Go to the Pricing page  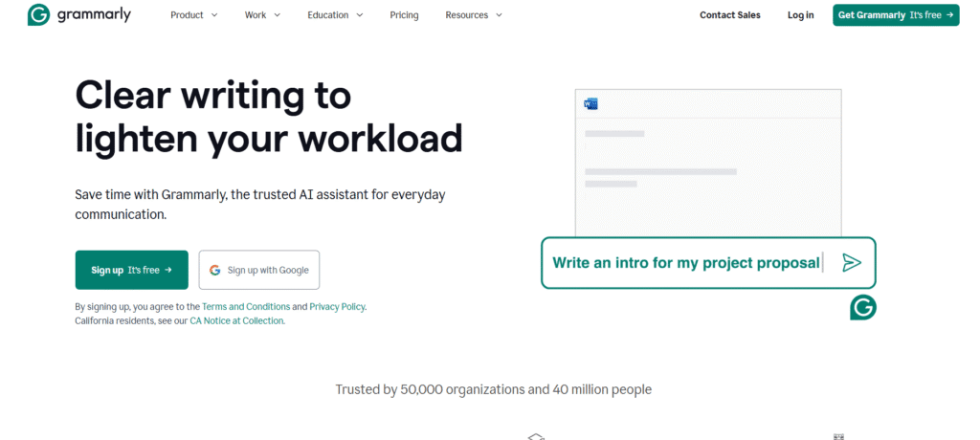(x=405, y=15)
